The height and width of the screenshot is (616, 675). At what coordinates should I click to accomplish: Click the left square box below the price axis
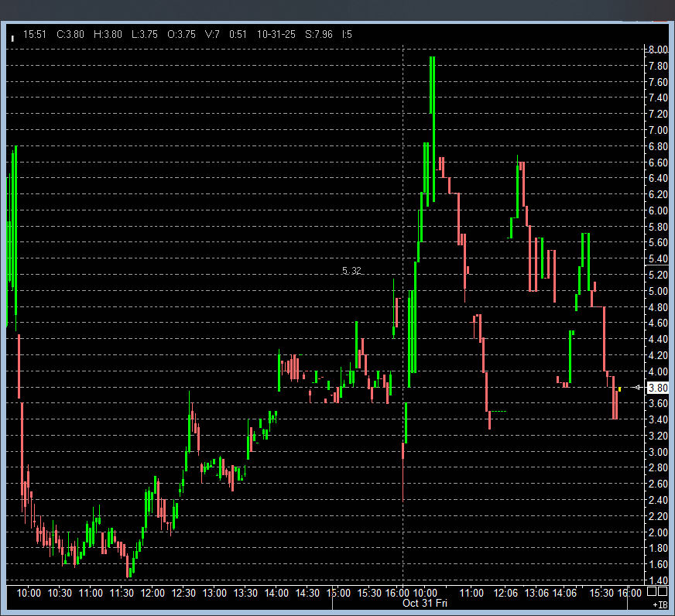pyautogui.click(x=652, y=592)
